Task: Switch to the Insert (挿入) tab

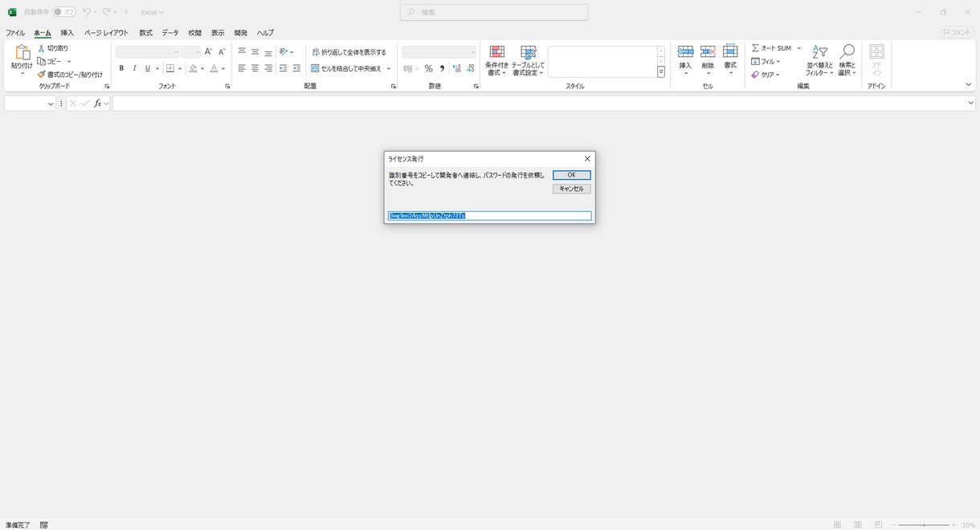Action: [x=67, y=33]
